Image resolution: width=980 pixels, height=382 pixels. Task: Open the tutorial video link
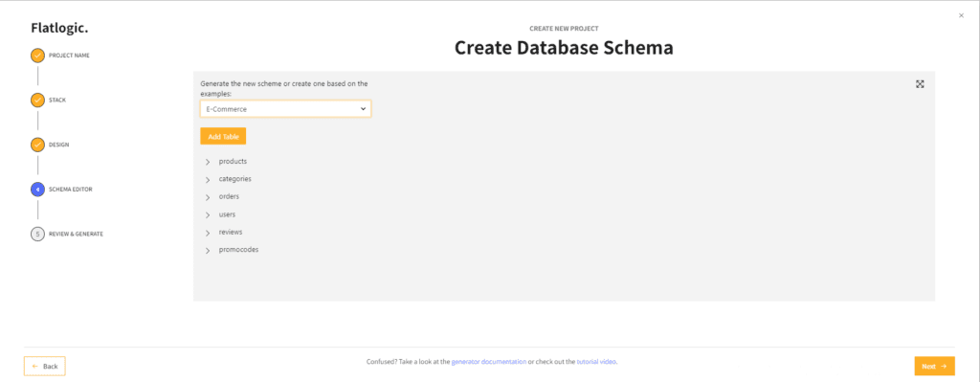pos(597,362)
